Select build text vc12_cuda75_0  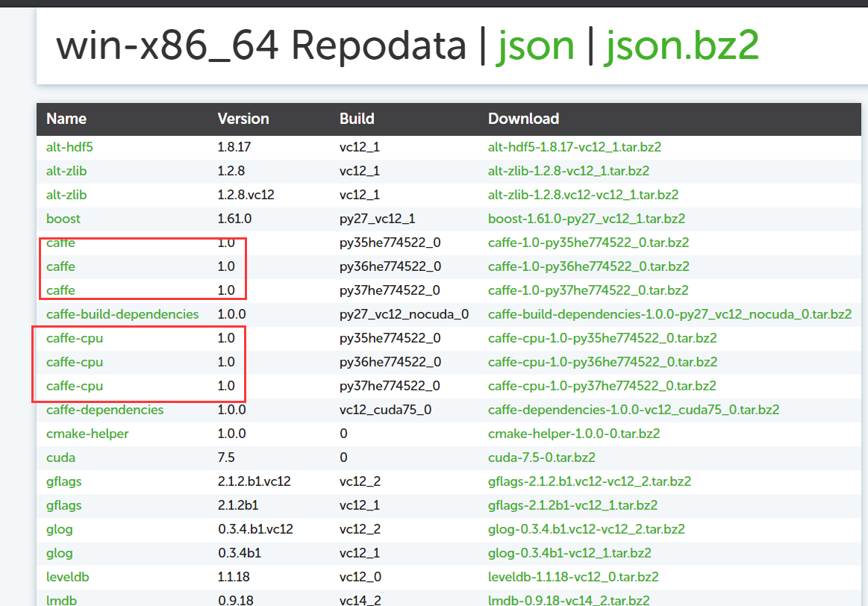click(385, 410)
